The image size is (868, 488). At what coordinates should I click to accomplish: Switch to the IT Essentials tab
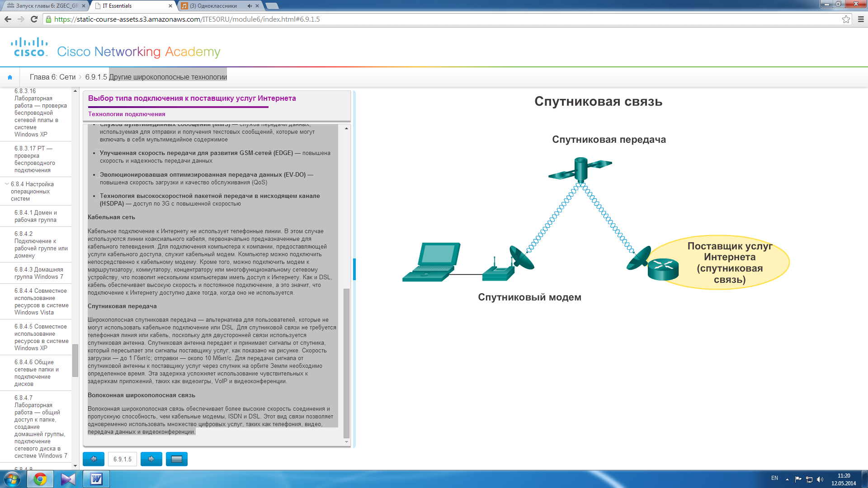(131, 6)
